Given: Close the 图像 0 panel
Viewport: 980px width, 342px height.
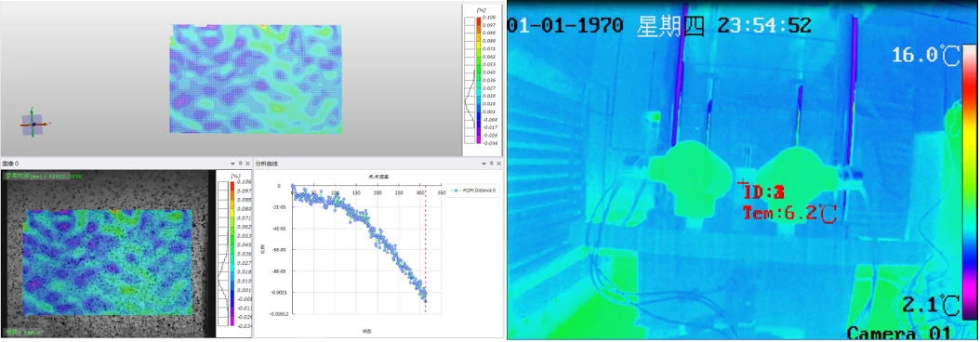Looking at the screenshot, I should (247, 164).
